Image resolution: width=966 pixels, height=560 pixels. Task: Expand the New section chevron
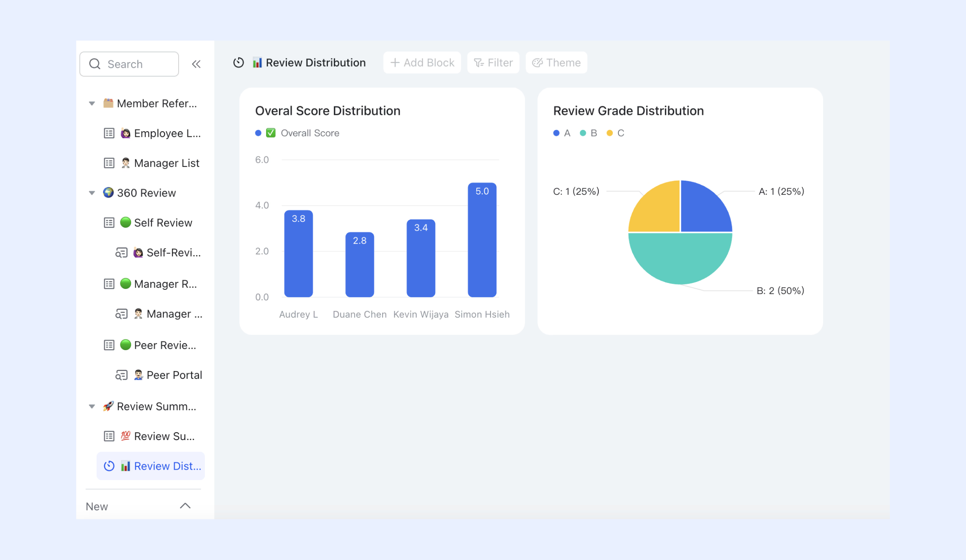pyautogui.click(x=185, y=506)
